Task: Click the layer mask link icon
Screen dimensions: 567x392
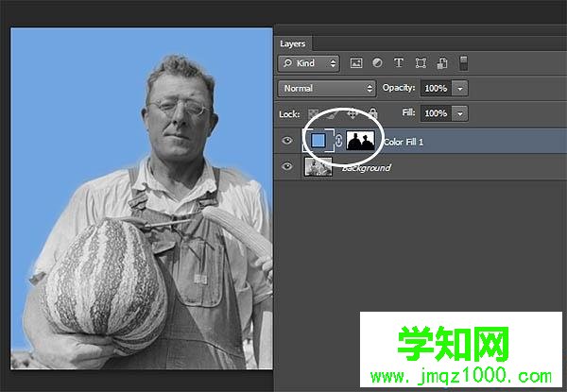Action: click(x=339, y=140)
